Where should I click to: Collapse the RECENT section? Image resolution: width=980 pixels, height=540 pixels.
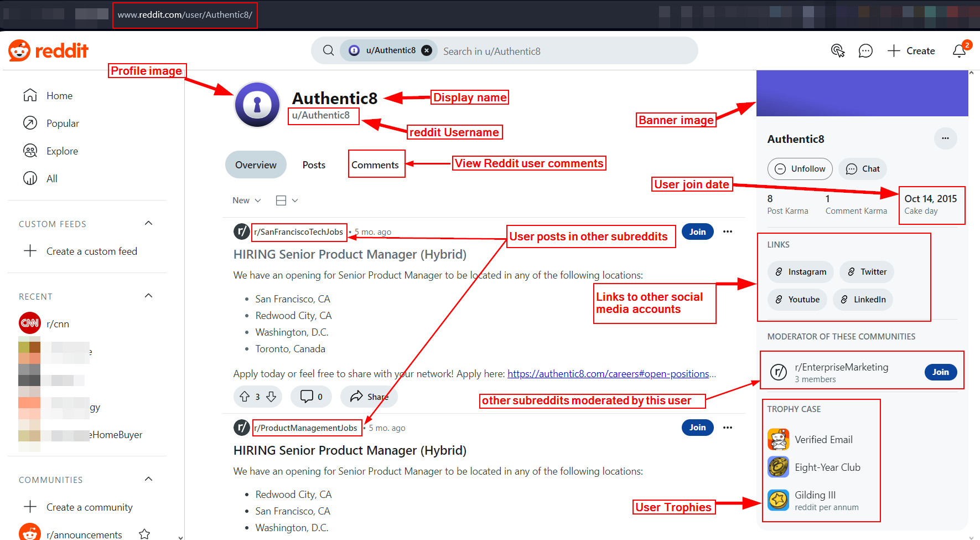coord(148,295)
